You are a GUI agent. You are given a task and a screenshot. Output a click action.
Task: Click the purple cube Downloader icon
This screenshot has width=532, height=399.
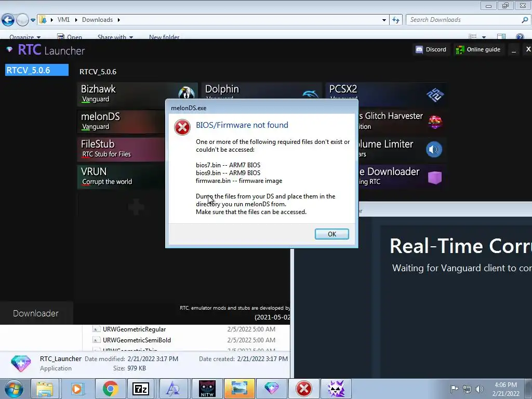coord(435,177)
